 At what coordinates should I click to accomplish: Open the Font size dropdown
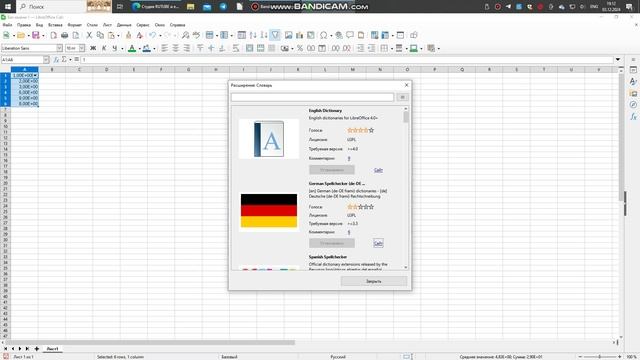click(x=82, y=48)
